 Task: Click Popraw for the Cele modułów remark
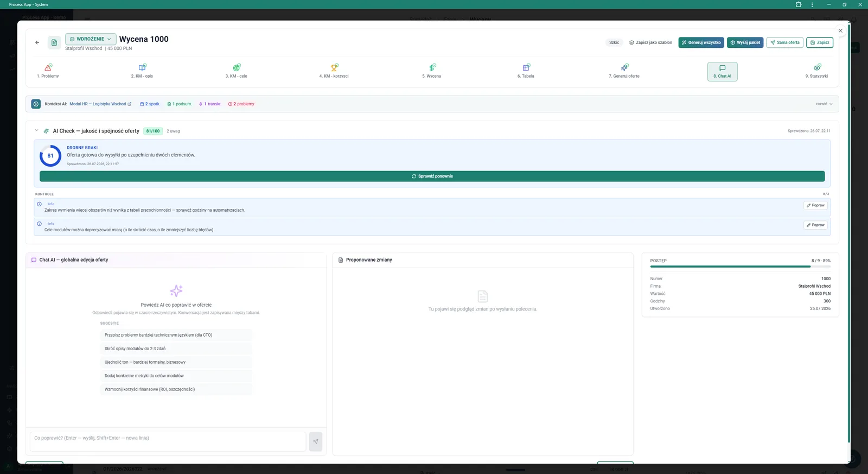815,225
